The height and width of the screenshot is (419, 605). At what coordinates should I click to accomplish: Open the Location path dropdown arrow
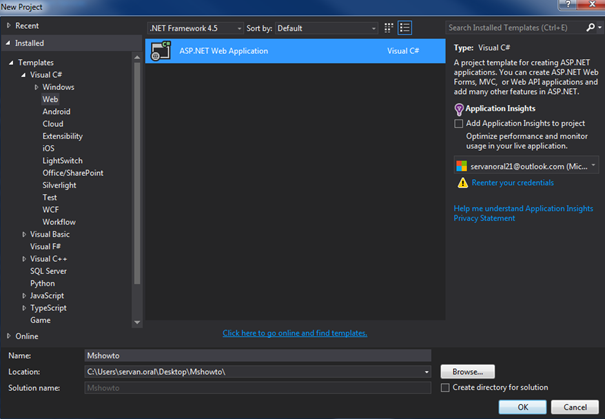pos(426,372)
